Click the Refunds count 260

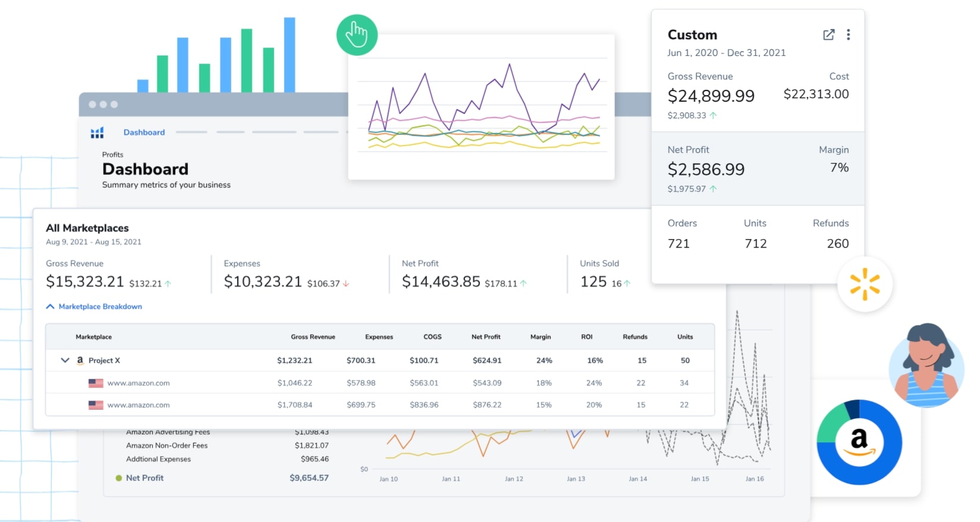pyautogui.click(x=837, y=244)
